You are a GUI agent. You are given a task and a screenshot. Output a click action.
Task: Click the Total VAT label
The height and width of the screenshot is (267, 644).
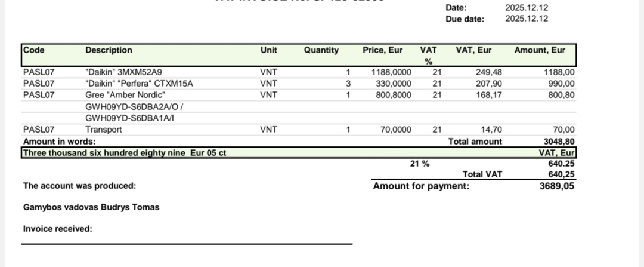point(482,174)
